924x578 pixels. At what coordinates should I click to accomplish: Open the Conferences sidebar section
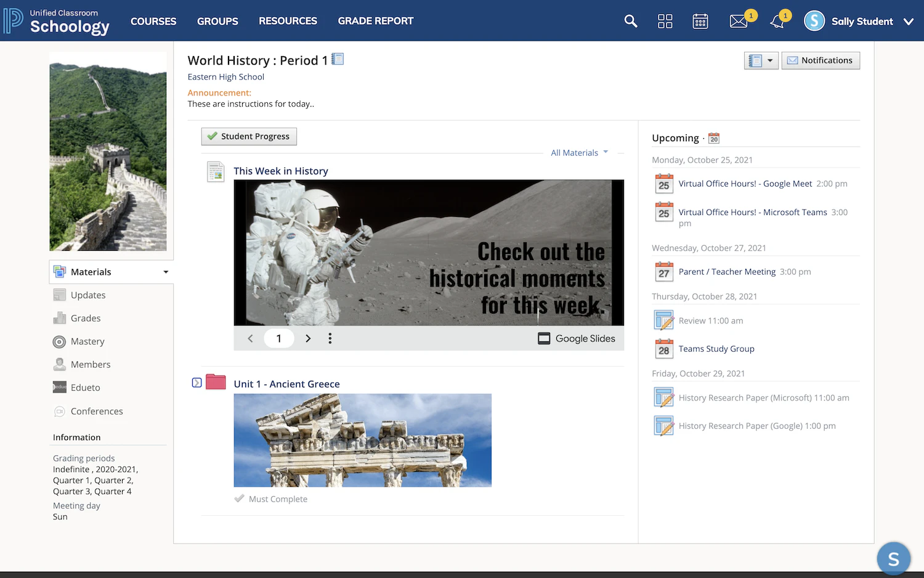point(97,411)
